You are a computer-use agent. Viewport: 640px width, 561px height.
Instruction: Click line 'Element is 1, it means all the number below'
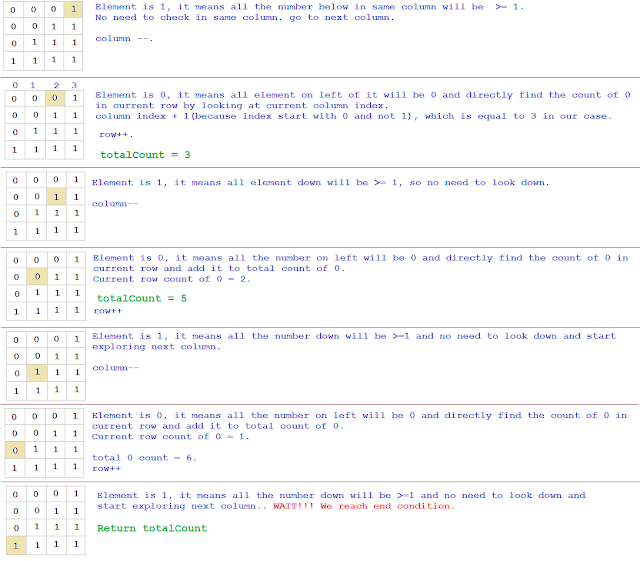[x=309, y=7]
